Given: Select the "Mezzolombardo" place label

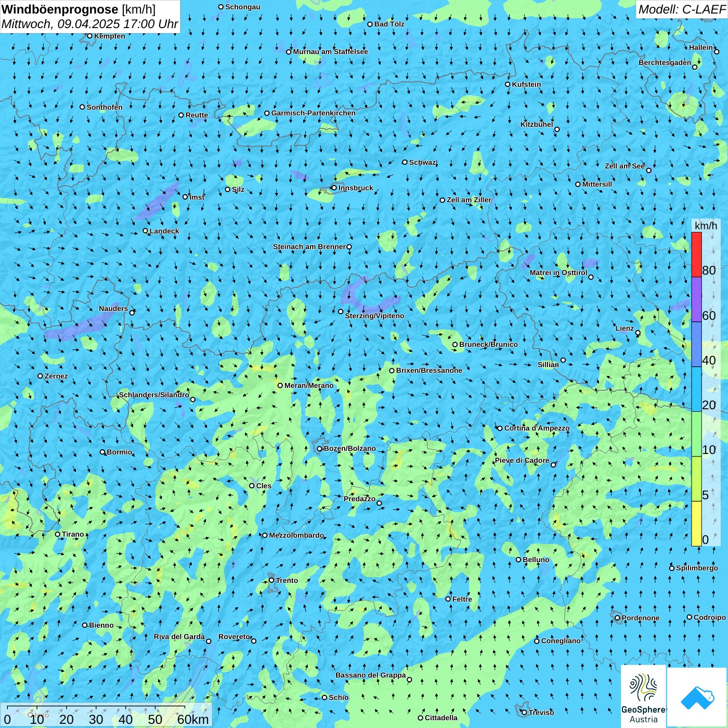Looking at the screenshot, I should click(x=296, y=535).
